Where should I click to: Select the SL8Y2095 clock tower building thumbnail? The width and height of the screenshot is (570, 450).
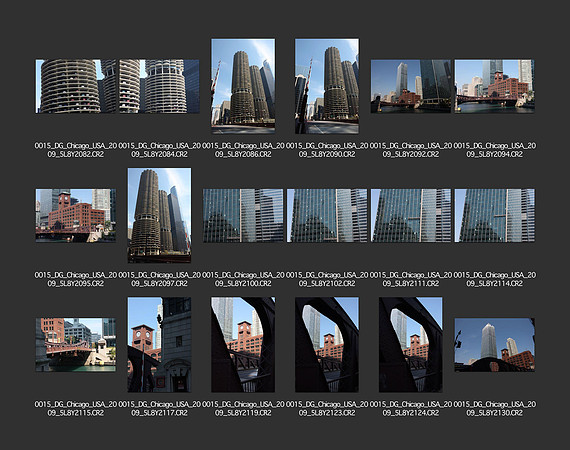[76, 215]
